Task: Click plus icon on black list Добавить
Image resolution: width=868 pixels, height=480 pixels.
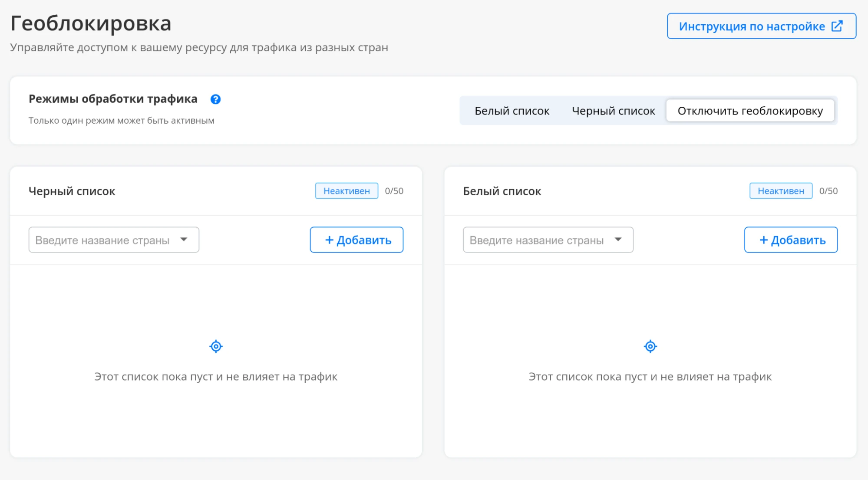Action: pos(329,240)
